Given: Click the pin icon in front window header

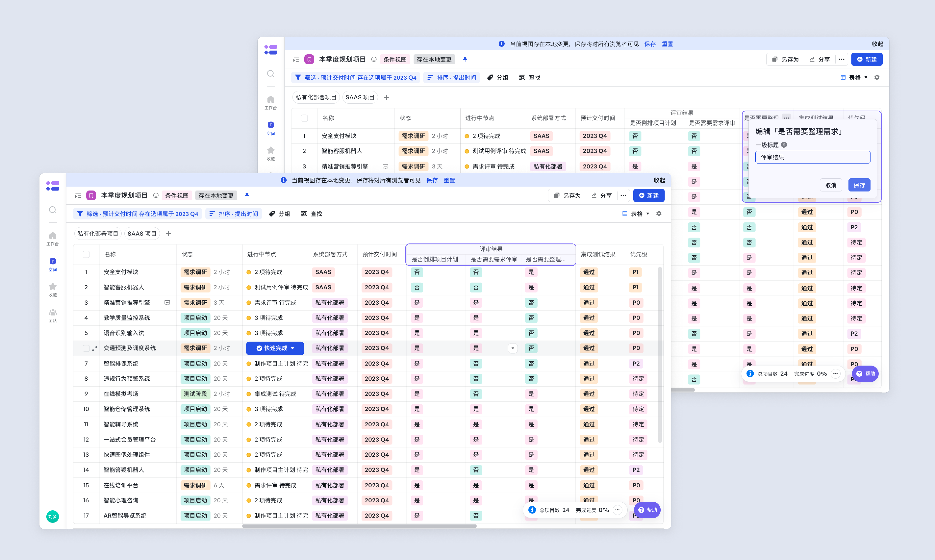Looking at the screenshot, I should tap(247, 195).
